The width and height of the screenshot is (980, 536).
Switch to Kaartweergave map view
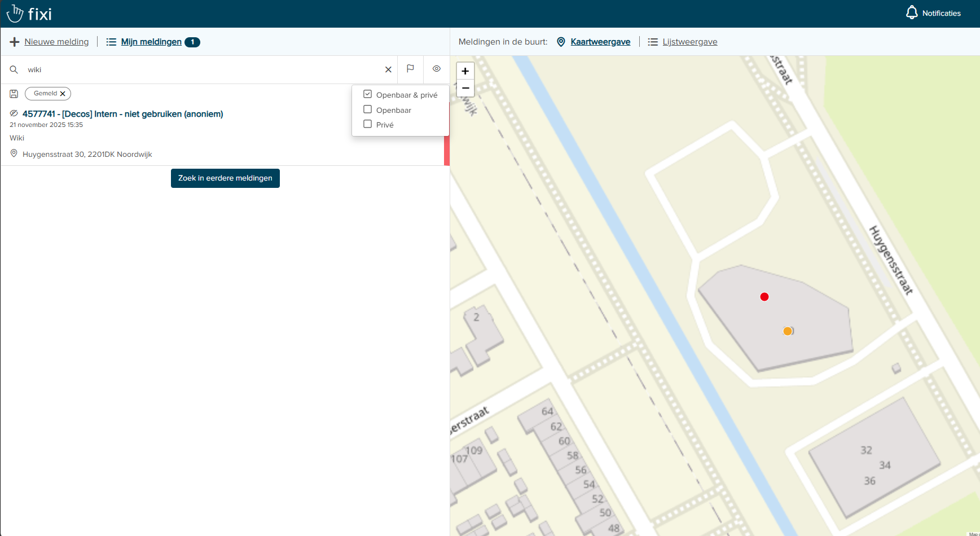coord(600,42)
